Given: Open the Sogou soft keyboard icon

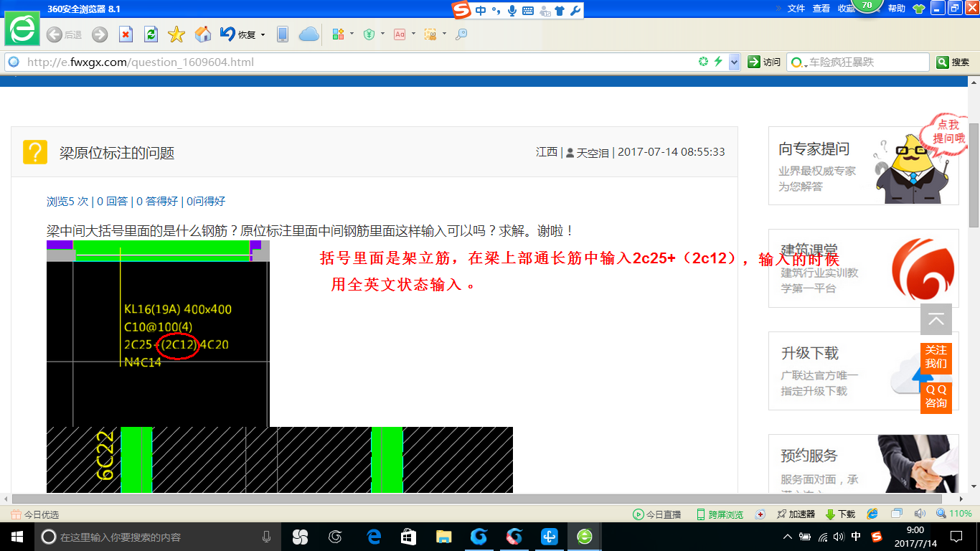Looking at the screenshot, I should click(528, 11).
